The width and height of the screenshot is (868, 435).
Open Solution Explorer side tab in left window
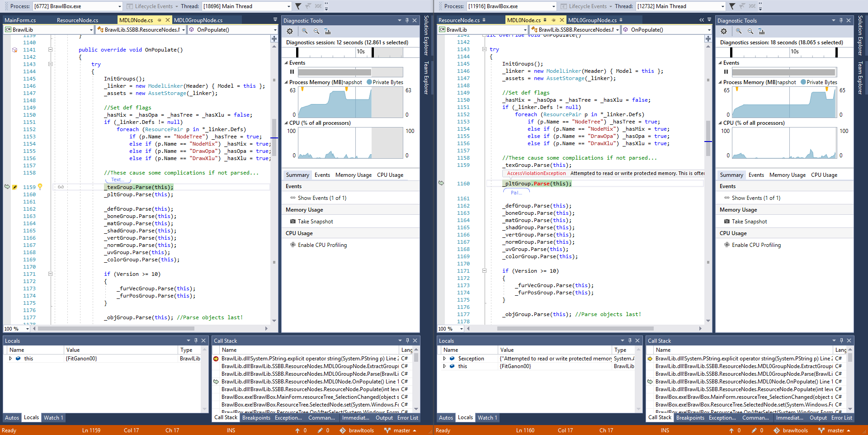click(x=426, y=35)
